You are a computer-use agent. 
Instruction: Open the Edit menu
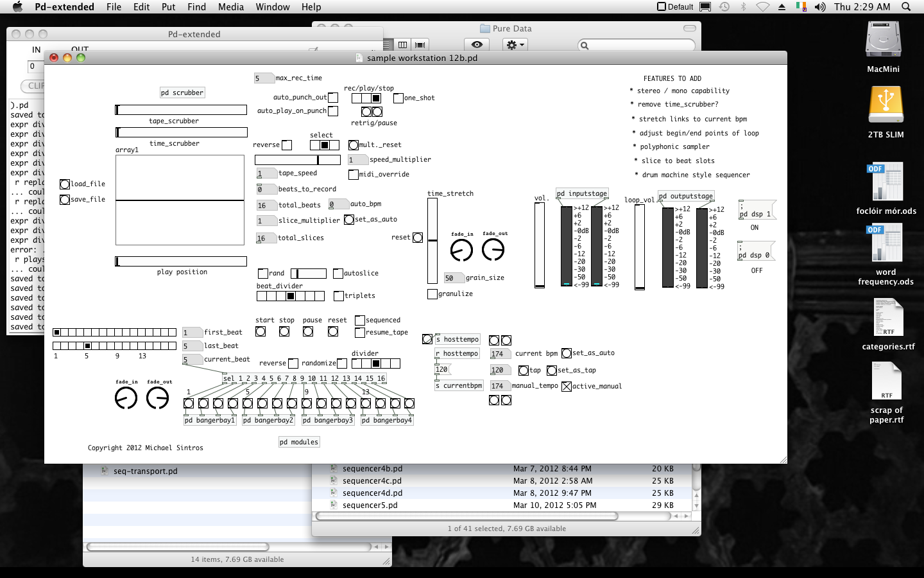point(141,6)
